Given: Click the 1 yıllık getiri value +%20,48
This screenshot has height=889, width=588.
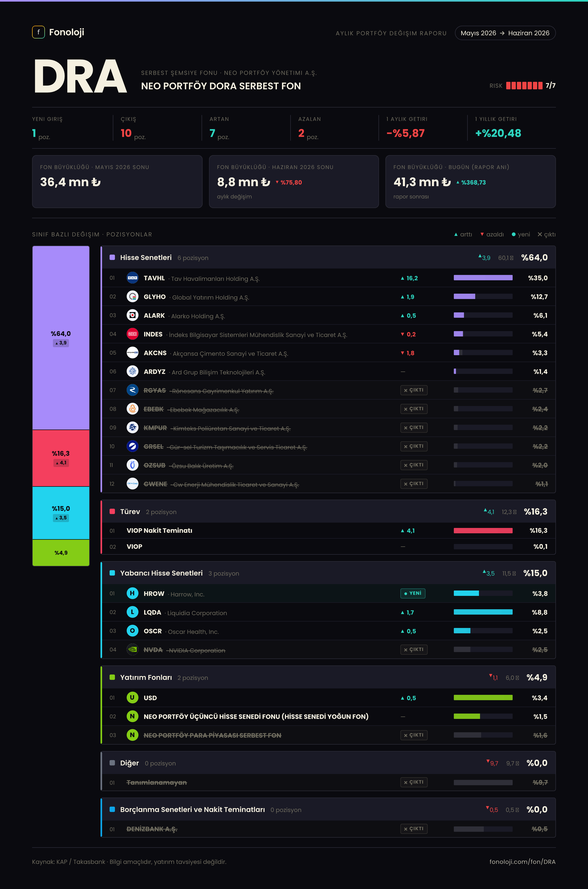Looking at the screenshot, I should pyautogui.click(x=498, y=133).
